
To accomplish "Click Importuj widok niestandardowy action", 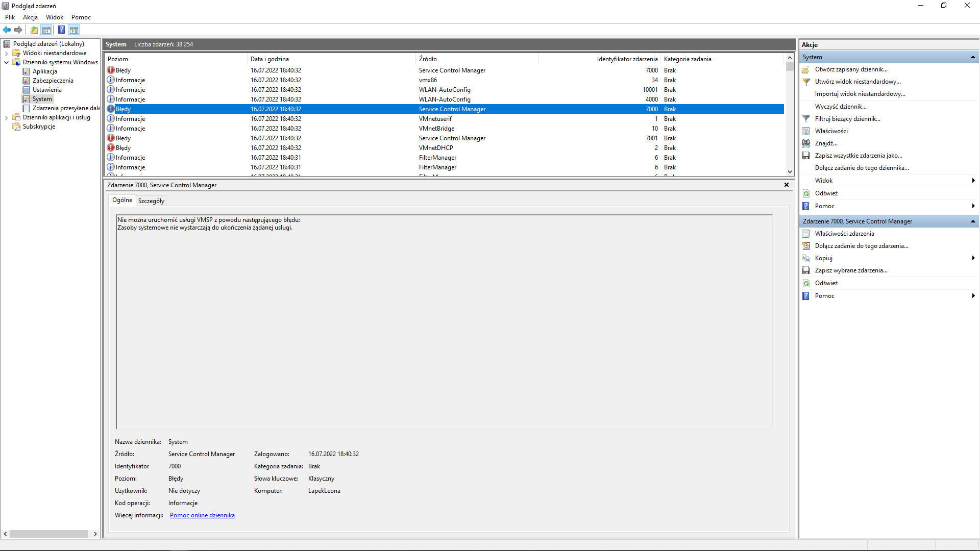I will 860,94.
